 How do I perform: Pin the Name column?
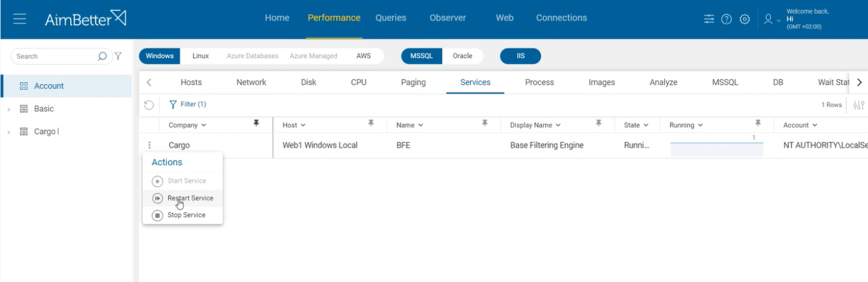tap(485, 123)
